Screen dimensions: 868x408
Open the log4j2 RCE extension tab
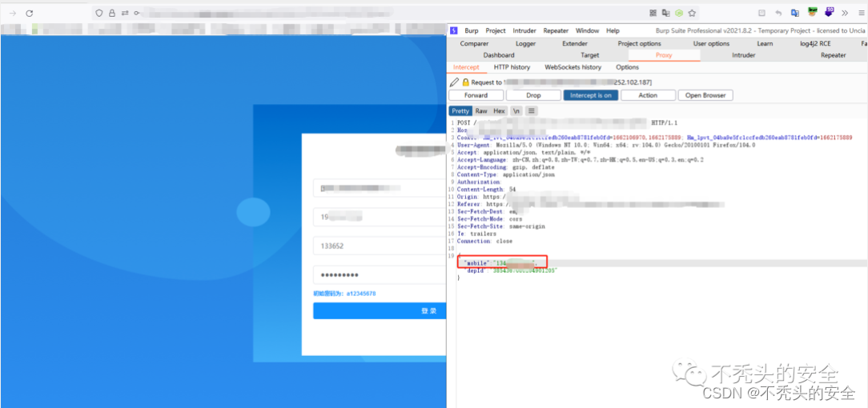point(815,44)
